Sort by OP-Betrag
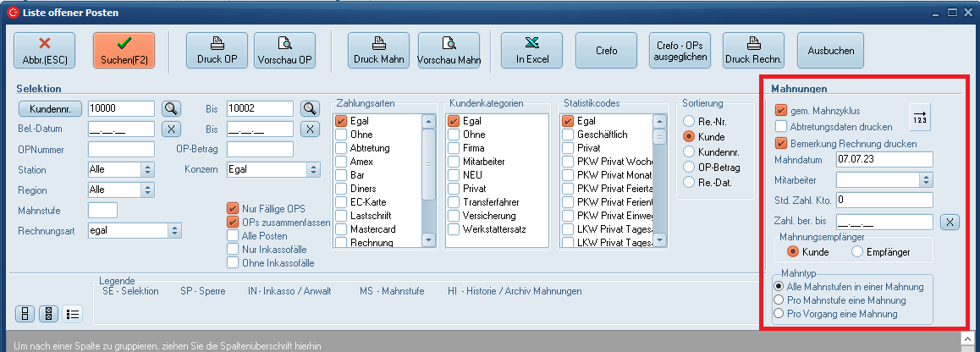Screen dimensions: 980x352 point(689,168)
